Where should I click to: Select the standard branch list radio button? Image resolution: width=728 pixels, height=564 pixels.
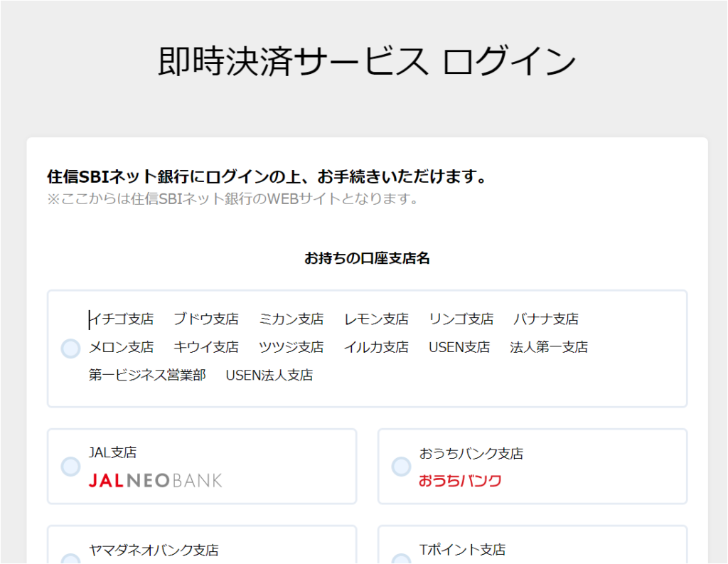[70, 348]
